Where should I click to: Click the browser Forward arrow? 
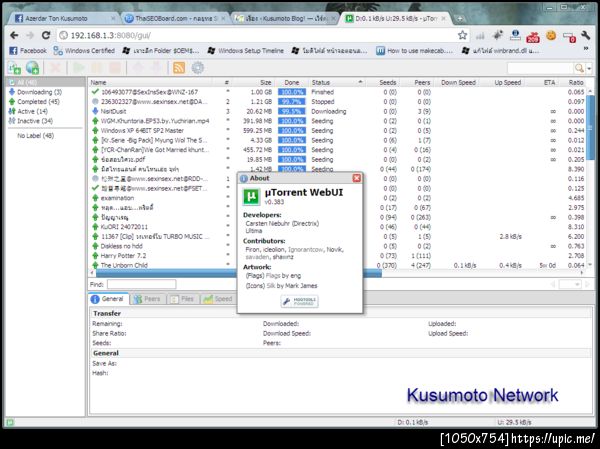coord(30,35)
